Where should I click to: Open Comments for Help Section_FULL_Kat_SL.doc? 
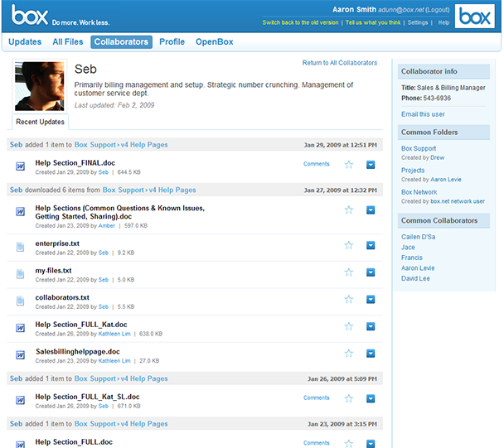pos(317,397)
